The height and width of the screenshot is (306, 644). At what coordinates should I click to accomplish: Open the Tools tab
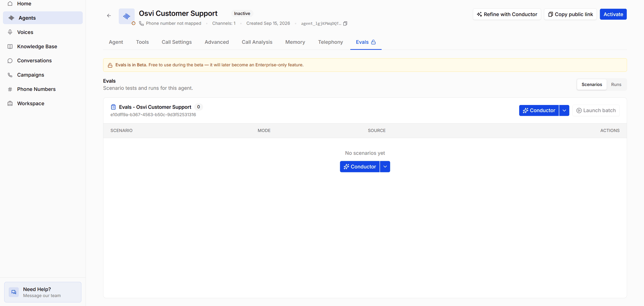pyautogui.click(x=142, y=42)
